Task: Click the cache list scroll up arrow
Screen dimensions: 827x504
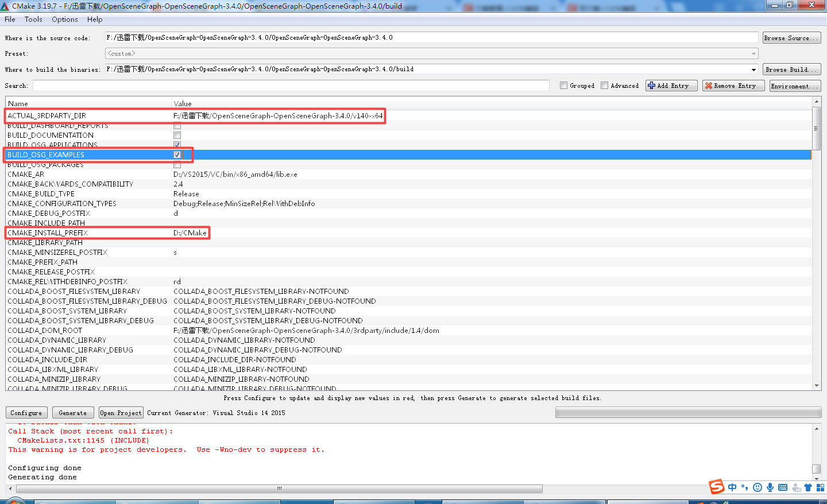Action: (x=817, y=102)
